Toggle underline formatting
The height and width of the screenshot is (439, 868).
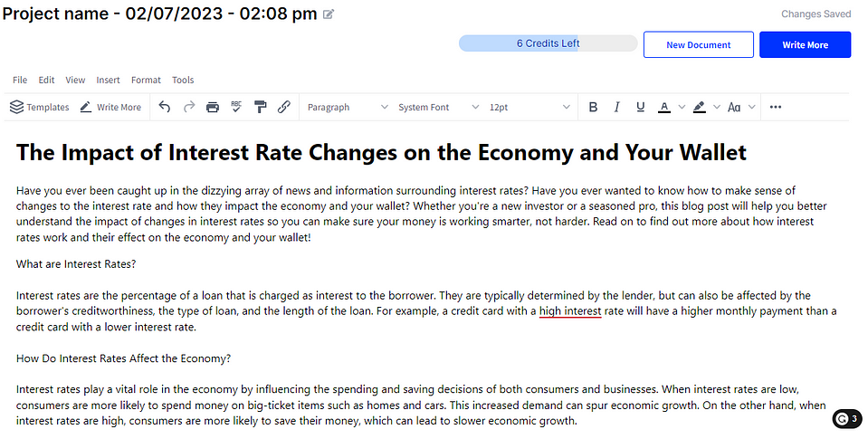click(x=640, y=107)
